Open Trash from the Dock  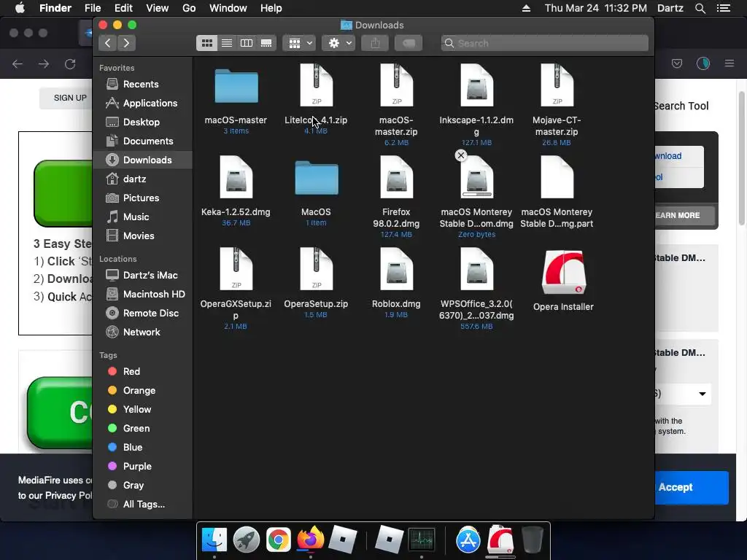tap(532, 540)
